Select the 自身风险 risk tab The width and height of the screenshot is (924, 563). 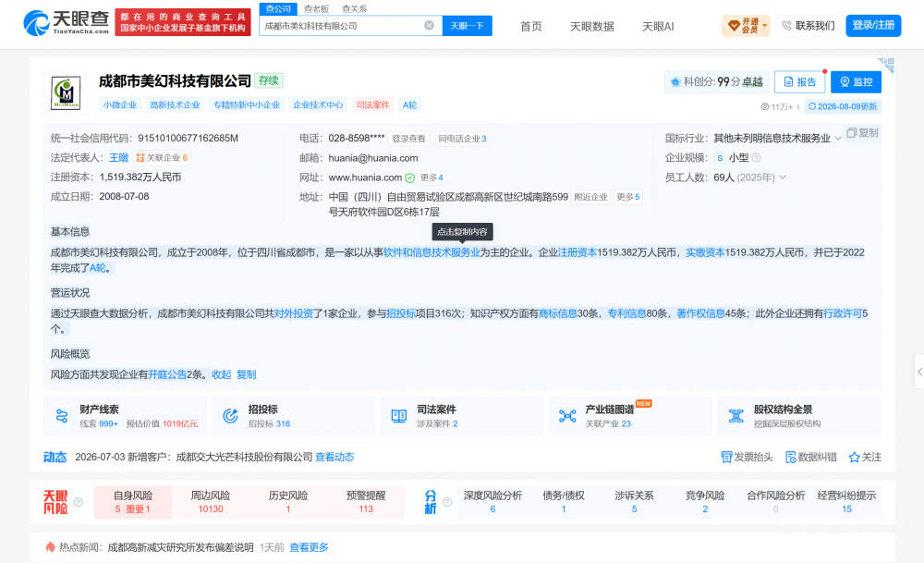(132, 502)
